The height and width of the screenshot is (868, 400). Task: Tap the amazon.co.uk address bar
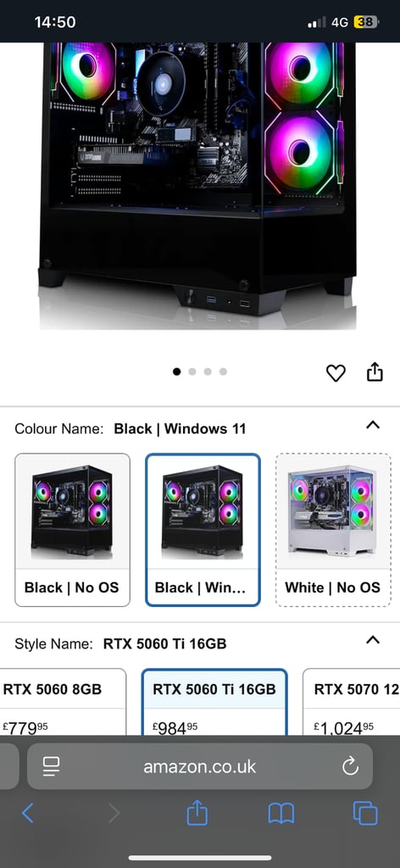coord(200,766)
